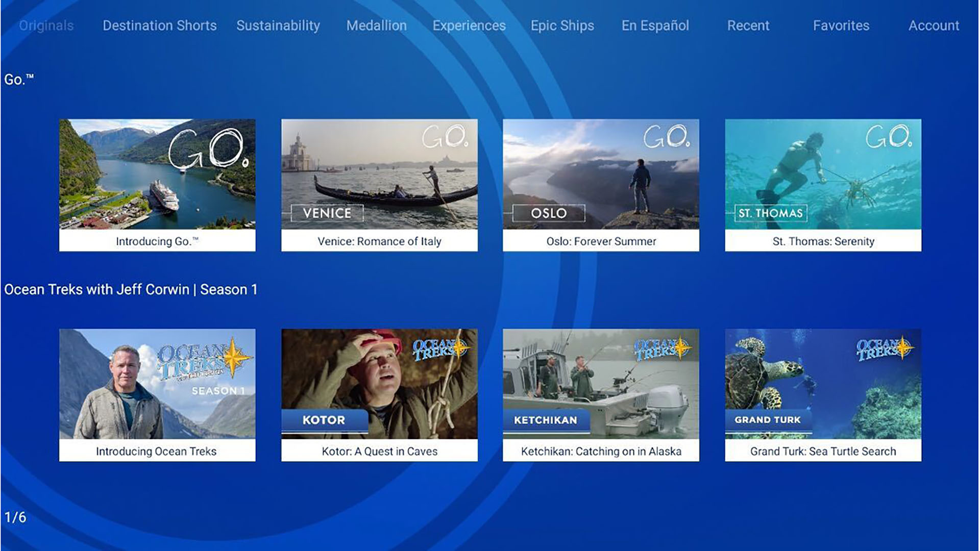Open the Epic Ships category
Screen dimensions: 980x551
click(561, 26)
